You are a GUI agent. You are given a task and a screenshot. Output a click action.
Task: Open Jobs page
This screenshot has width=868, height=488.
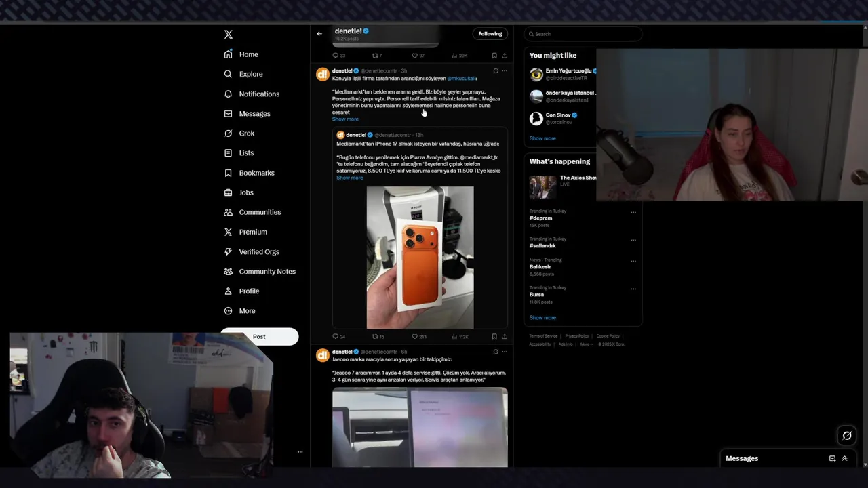pos(239,192)
